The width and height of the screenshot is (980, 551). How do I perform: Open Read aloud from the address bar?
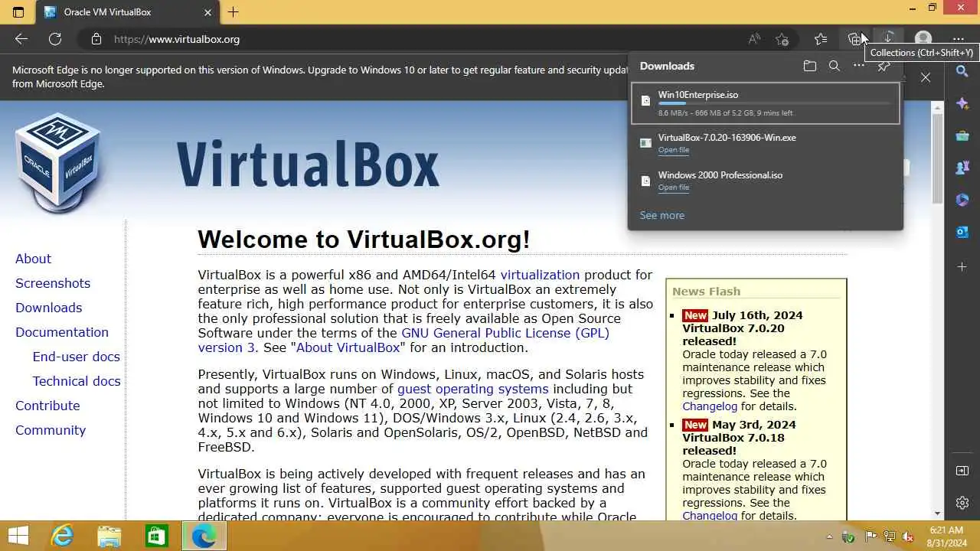[754, 39]
